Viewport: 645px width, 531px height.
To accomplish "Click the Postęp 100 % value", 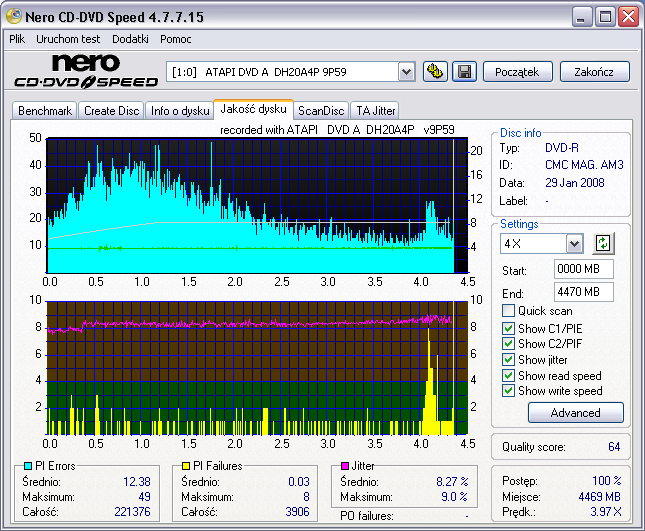I will click(x=607, y=480).
